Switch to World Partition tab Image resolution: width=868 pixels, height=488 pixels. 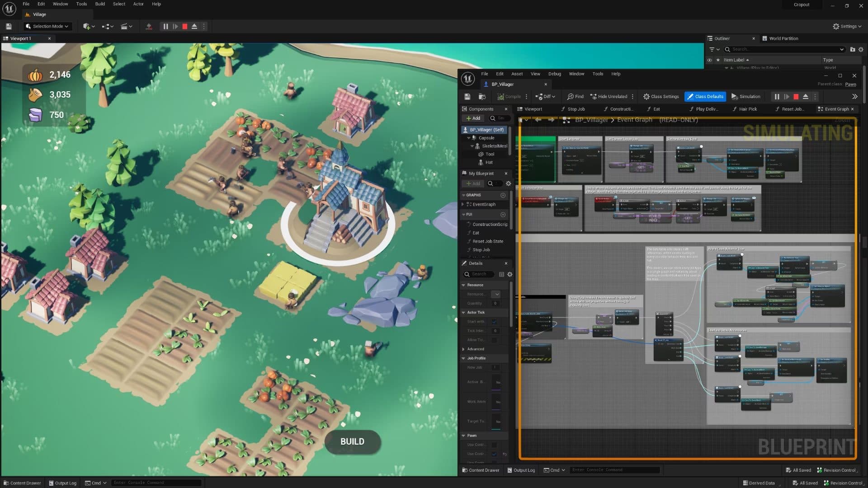pos(781,39)
